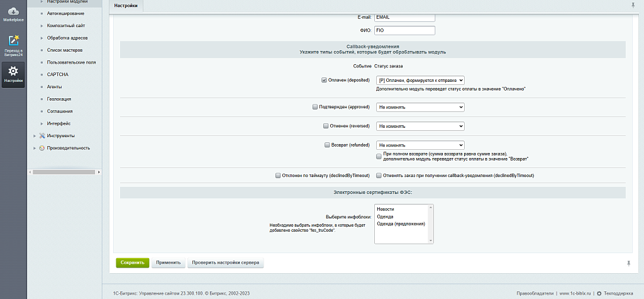Viewport: 644px width, 299px height.
Task: Open the Оплачен order status dropdown
Action: click(x=420, y=81)
